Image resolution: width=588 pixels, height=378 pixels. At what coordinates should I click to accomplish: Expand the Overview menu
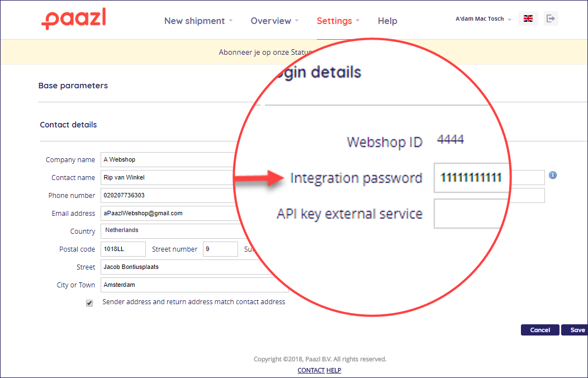pyautogui.click(x=274, y=21)
